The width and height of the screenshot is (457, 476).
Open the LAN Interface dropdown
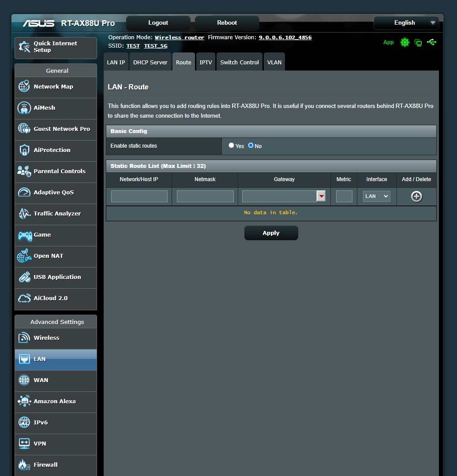pos(376,196)
